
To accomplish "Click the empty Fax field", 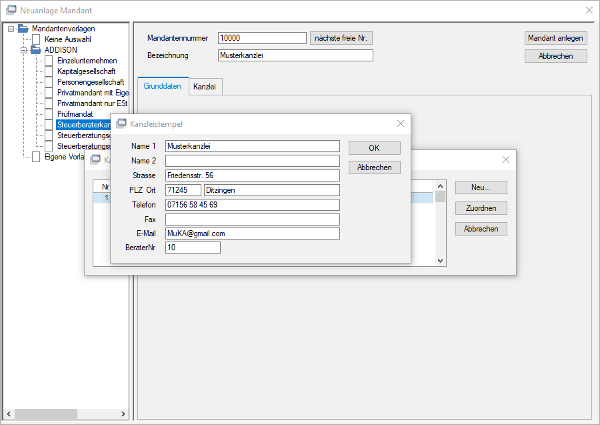I will (x=252, y=219).
